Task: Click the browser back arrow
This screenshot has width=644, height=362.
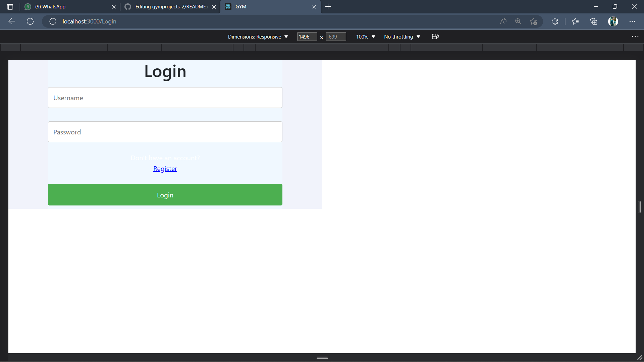Action: coord(12,21)
